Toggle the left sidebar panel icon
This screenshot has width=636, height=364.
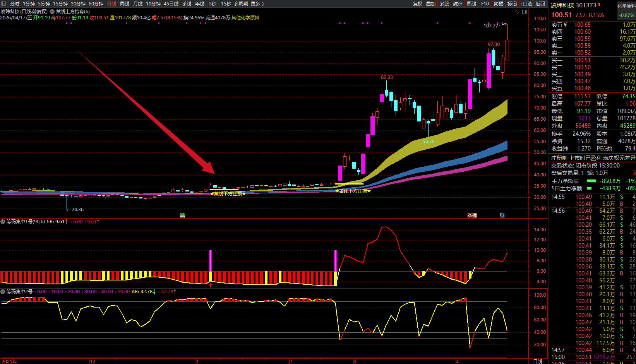pos(3,3)
